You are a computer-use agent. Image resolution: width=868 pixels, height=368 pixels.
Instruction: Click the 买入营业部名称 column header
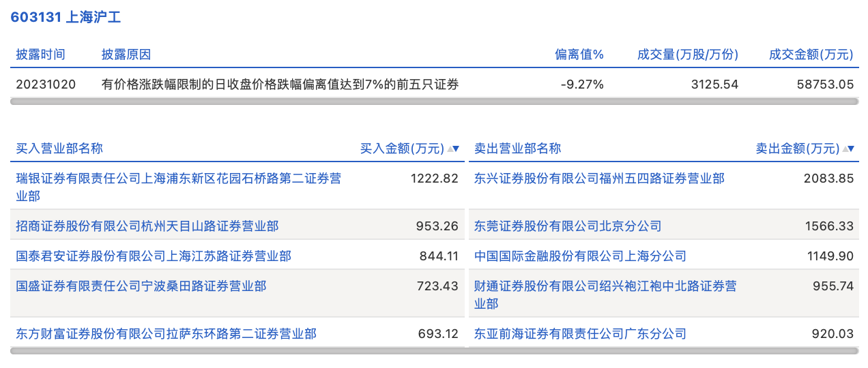[x=59, y=149]
